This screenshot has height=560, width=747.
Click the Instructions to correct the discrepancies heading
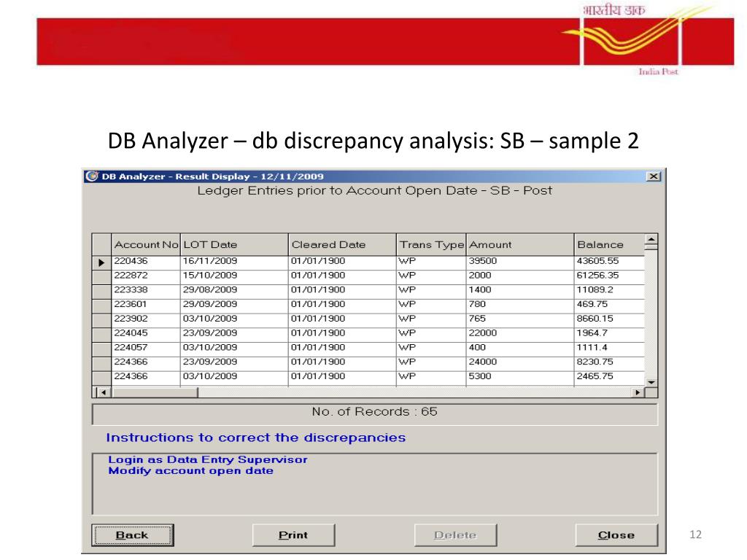coord(256,437)
